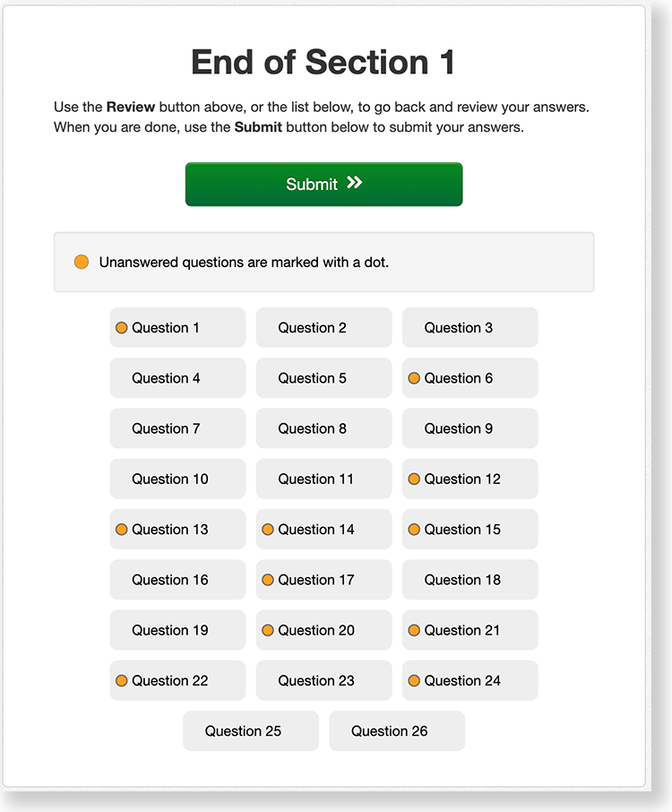
Task: Return to Question 23
Action: point(323,681)
